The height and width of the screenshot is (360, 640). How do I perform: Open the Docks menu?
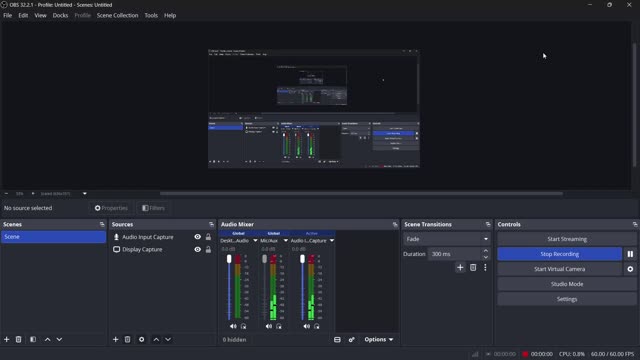pyautogui.click(x=60, y=16)
